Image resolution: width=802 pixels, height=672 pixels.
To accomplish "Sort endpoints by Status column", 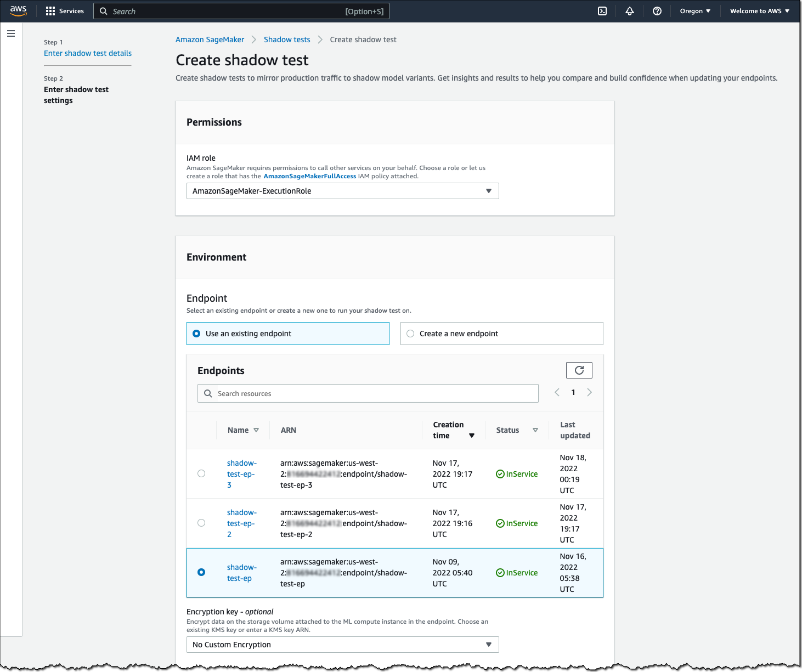I will (x=517, y=430).
